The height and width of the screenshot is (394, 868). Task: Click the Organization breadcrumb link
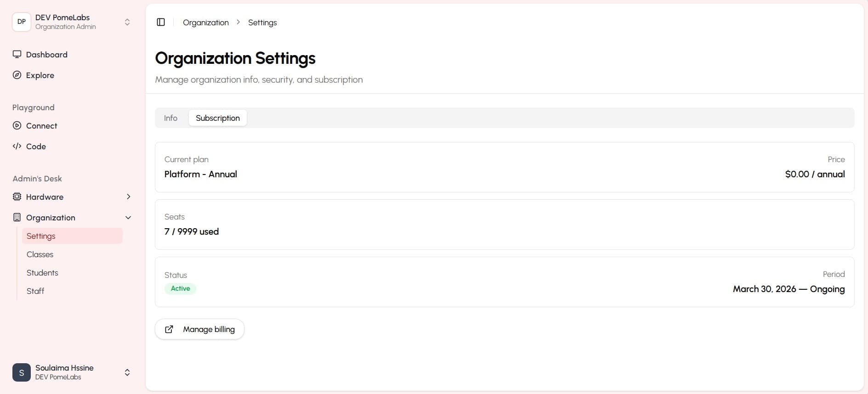205,23
